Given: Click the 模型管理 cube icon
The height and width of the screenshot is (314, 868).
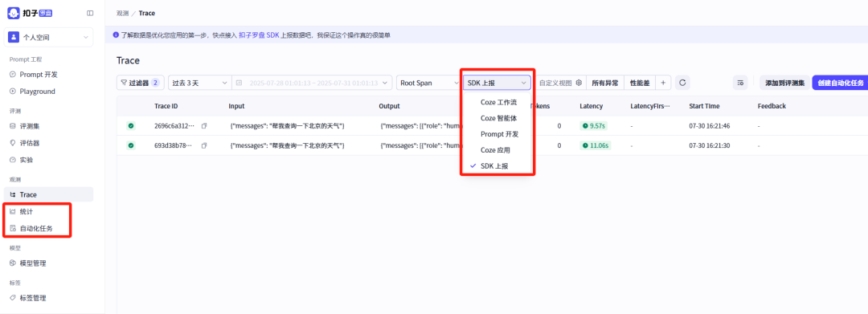Looking at the screenshot, I should pos(13,263).
